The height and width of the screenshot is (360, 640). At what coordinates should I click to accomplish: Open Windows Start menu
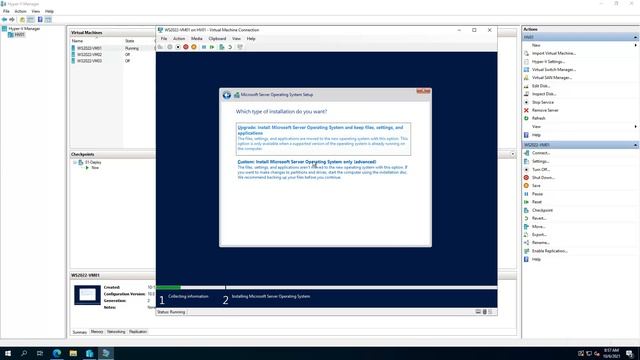pyautogui.click(x=8, y=353)
